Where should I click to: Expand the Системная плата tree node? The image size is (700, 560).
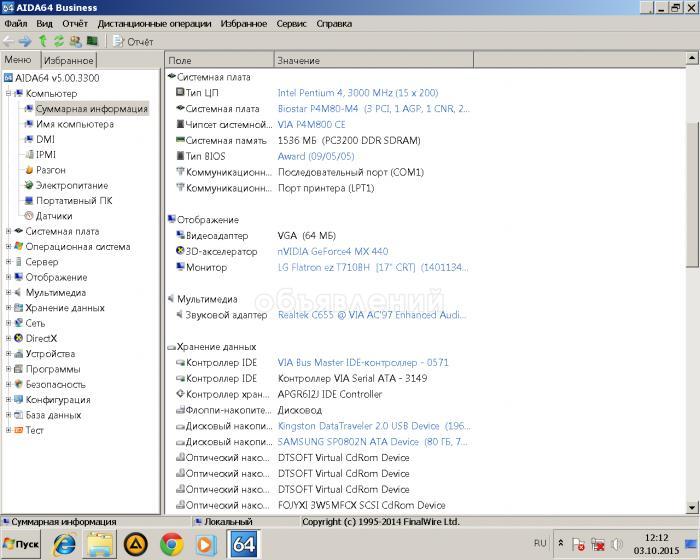[9, 231]
